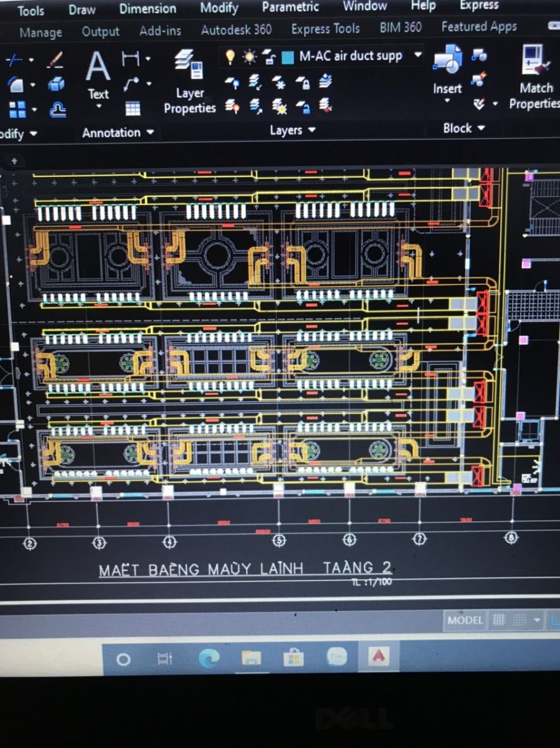Switch to BIM 360 ribbon tab
Screen dimensions: 560x748
(401, 28)
